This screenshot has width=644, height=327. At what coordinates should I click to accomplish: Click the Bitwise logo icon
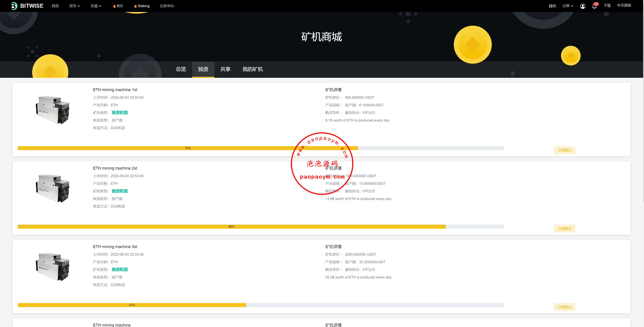pos(14,6)
